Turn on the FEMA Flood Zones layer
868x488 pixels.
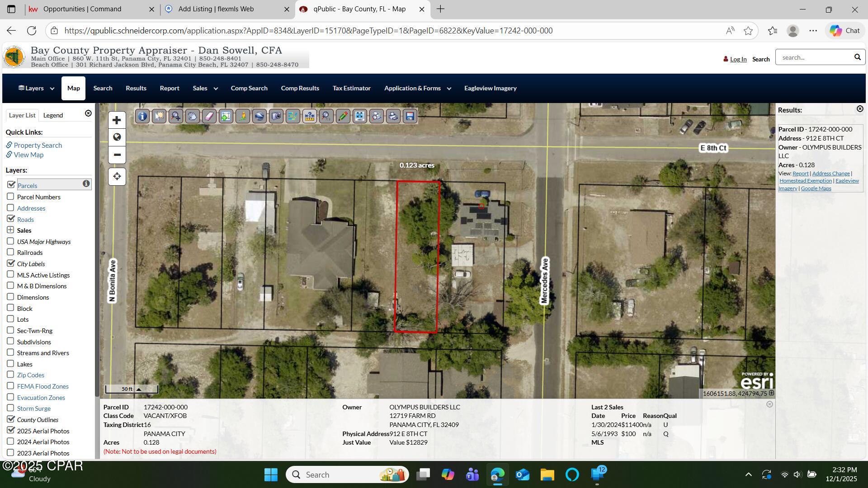(x=10, y=385)
